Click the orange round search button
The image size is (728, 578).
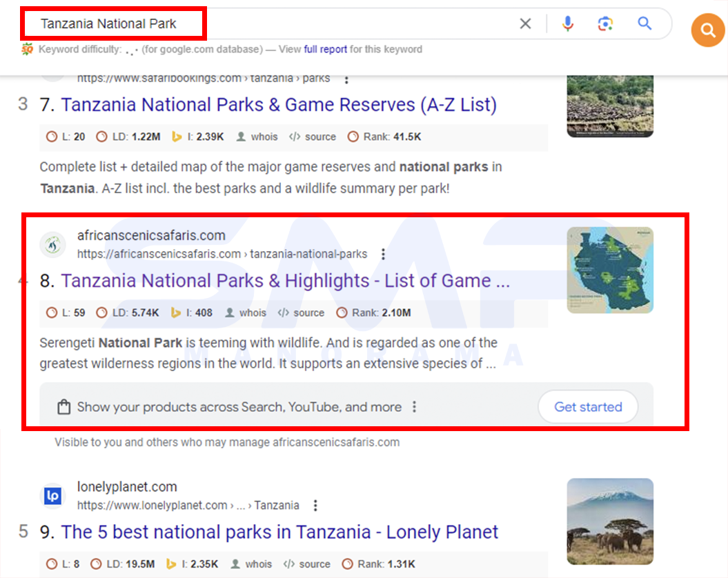(707, 30)
